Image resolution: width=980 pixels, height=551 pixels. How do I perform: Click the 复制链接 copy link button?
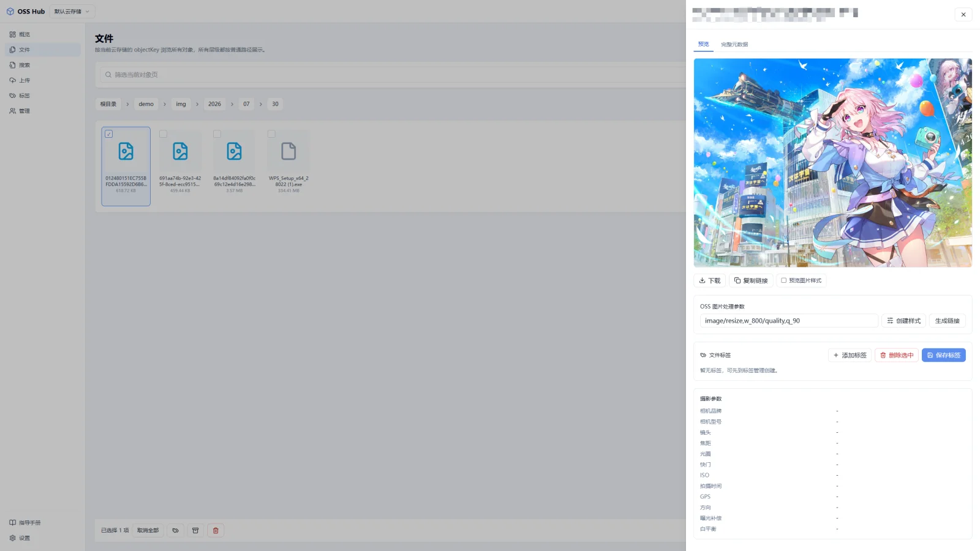(751, 280)
